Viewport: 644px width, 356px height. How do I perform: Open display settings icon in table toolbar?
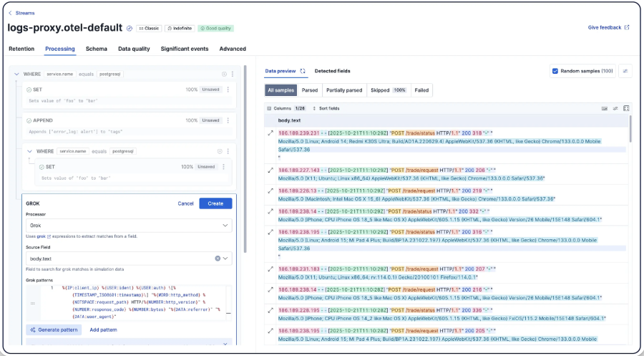[615, 109]
